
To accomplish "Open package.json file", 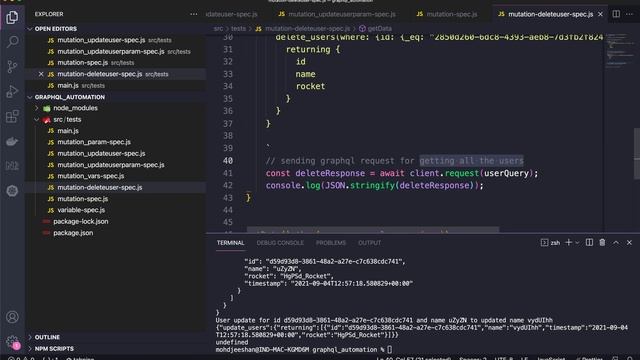I will 73,233.
